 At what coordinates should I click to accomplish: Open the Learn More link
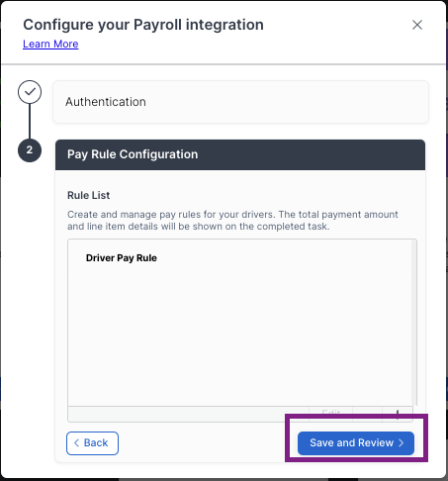tap(50, 44)
